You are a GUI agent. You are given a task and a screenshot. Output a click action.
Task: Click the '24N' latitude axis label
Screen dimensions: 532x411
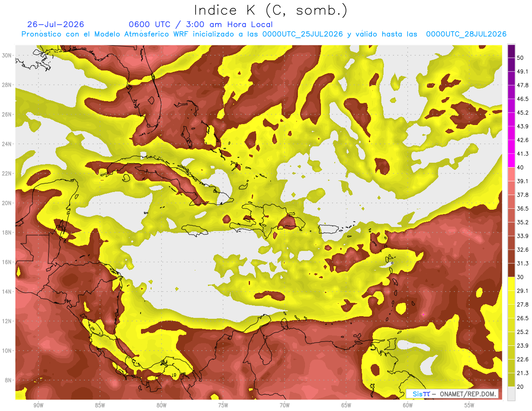(7, 144)
